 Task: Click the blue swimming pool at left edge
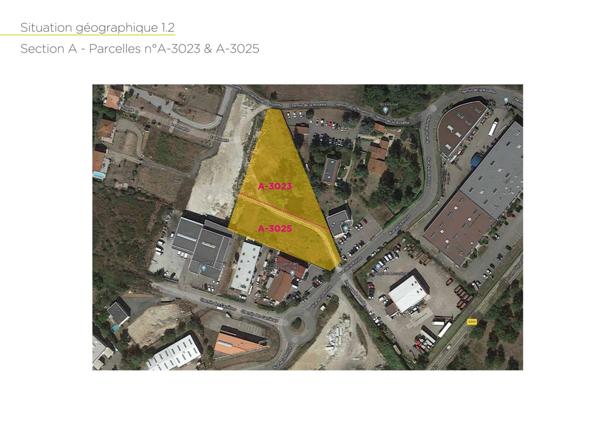coord(100,176)
